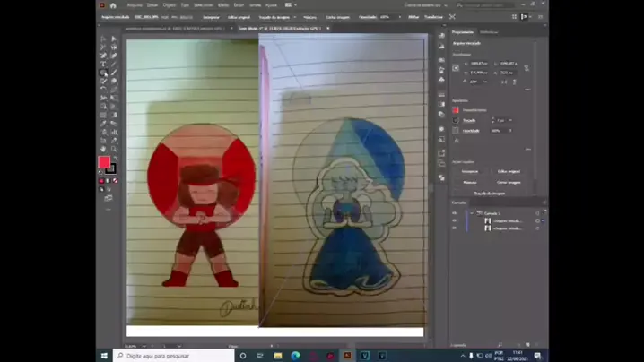This screenshot has height=362, width=644.
Task: Hide the first linked image sublayer
Action: [x=454, y=220]
